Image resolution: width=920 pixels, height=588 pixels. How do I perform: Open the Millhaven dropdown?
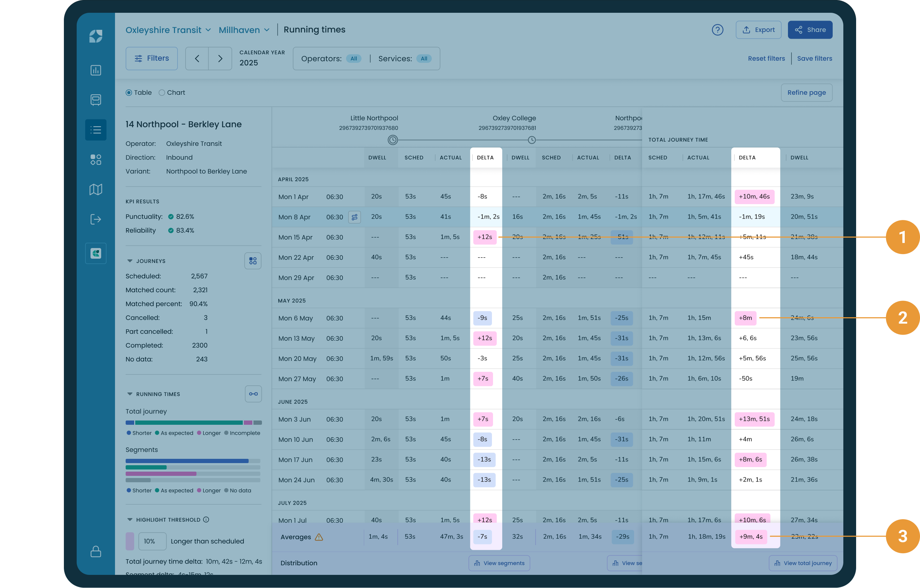click(x=244, y=30)
